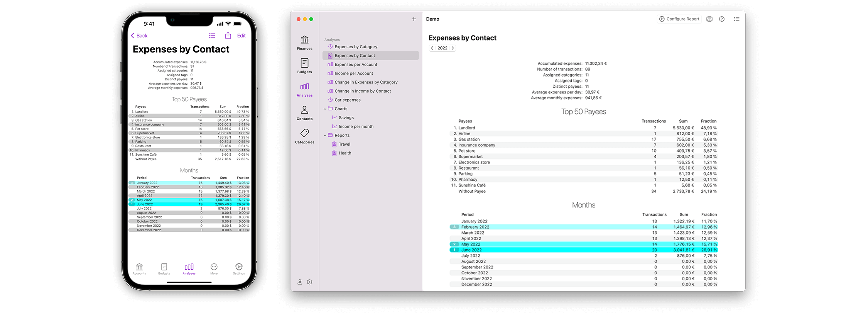The image size is (868, 316).
Task: Tap Accounts tab on iPhone
Action: coord(139,269)
